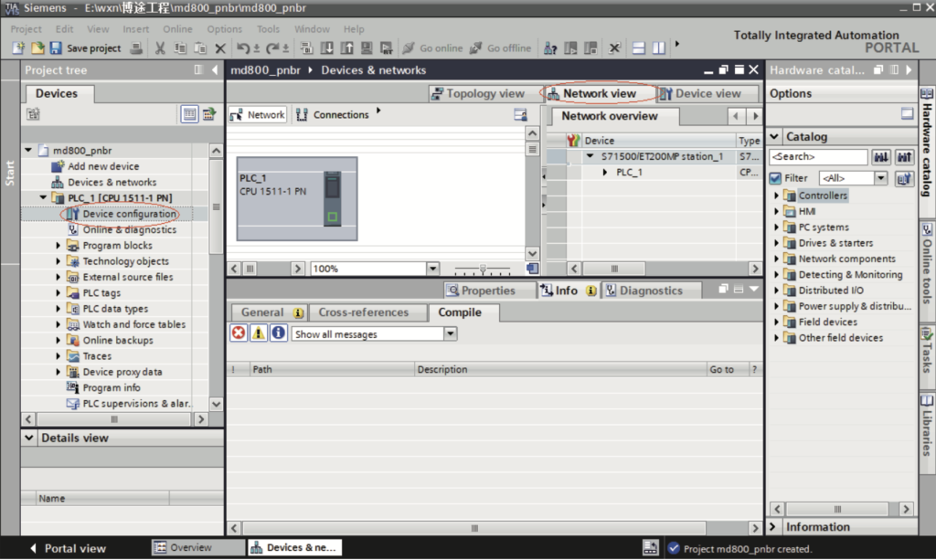Switch to Portal view
The image size is (936, 560).
click(68, 548)
